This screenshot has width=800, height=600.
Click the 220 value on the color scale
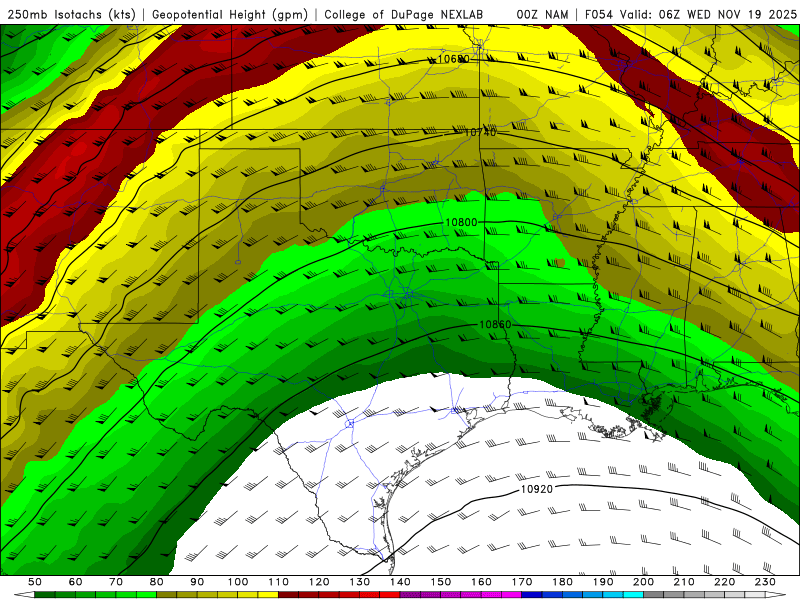click(724, 582)
